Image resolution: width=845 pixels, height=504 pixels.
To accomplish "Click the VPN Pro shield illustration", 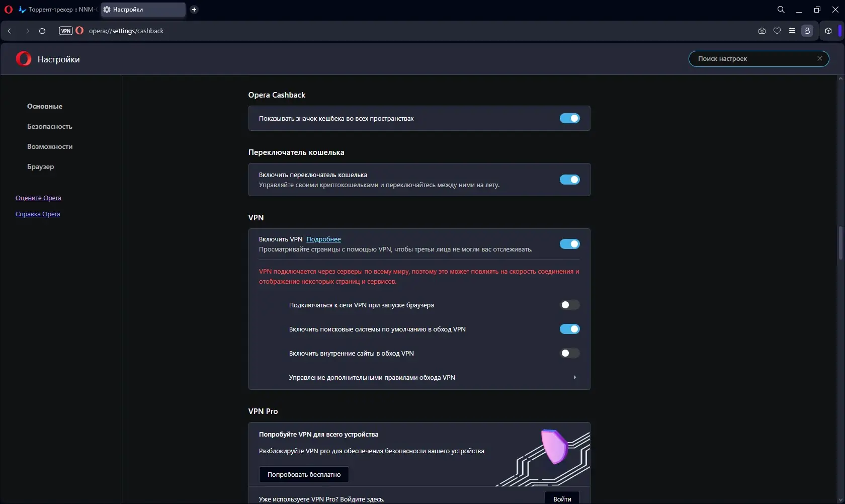I will [x=554, y=446].
